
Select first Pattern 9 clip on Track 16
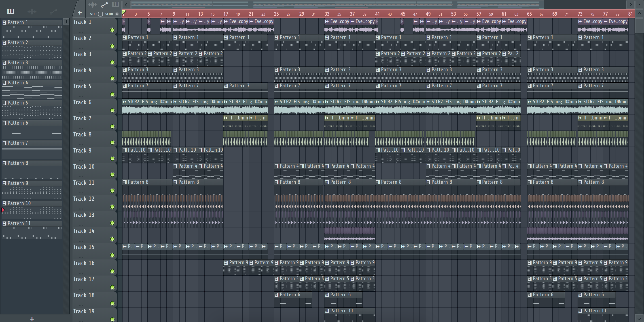236,267
